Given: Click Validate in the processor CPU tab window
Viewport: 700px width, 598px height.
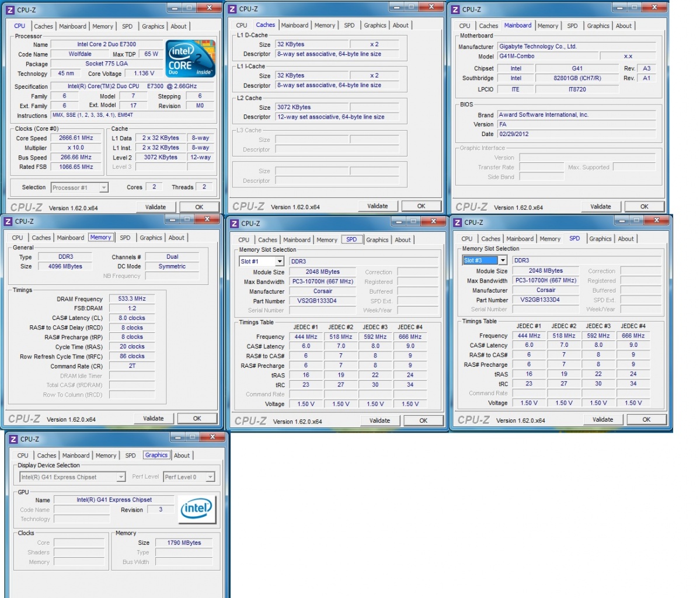Looking at the screenshot, I should click(x=155, y=207).
